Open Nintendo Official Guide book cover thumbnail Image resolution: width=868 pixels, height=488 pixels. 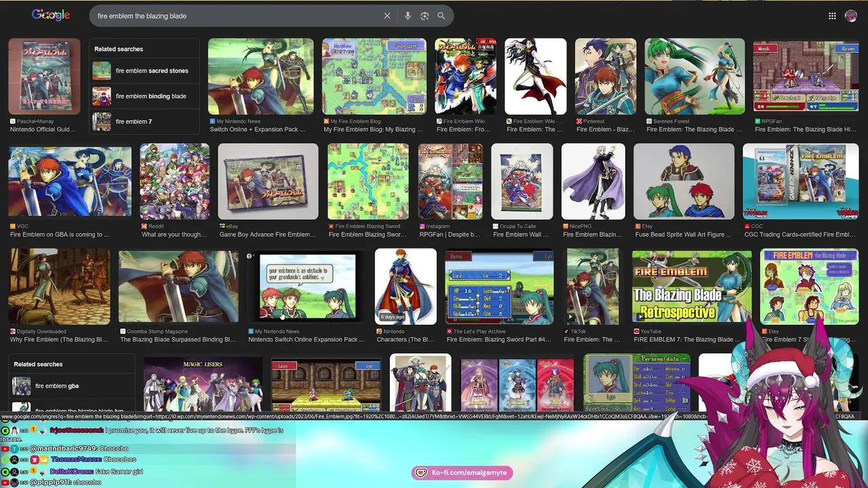(44, 77)
